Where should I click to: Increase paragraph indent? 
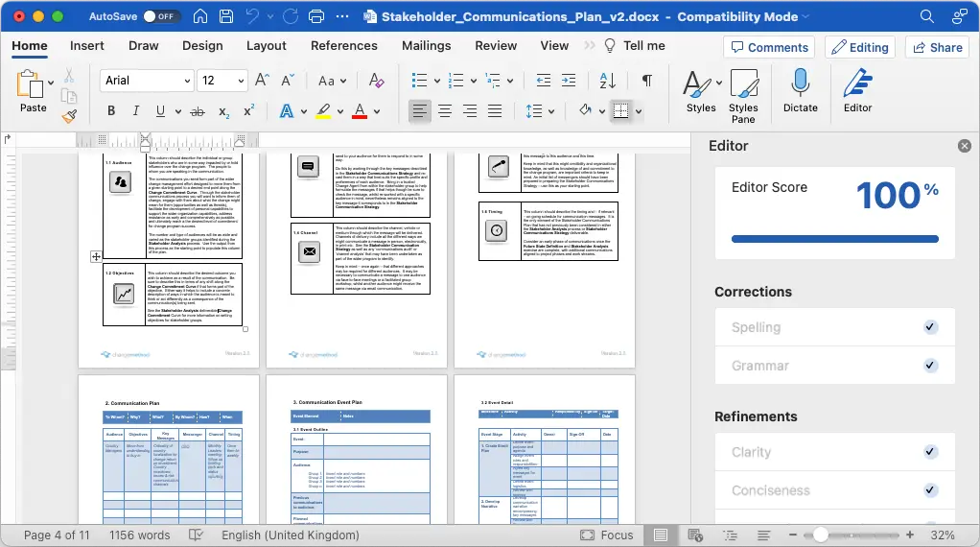[x=569, y=80]
